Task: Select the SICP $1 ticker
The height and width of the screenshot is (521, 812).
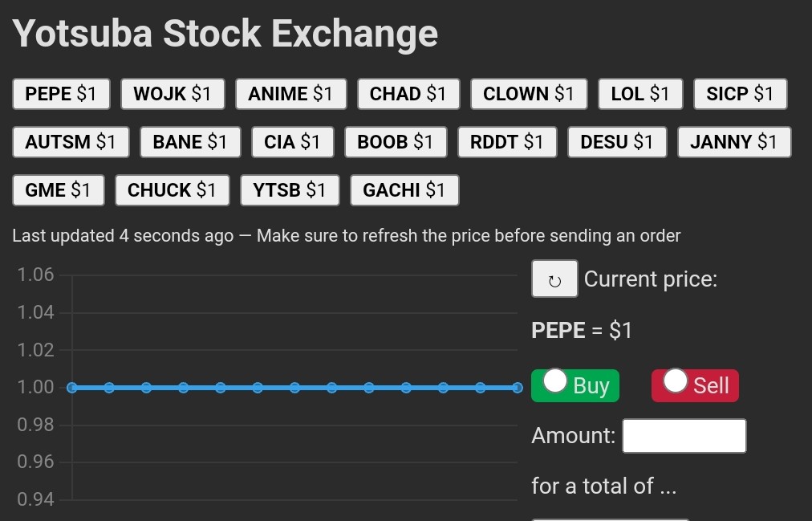Action: (740, 94)
